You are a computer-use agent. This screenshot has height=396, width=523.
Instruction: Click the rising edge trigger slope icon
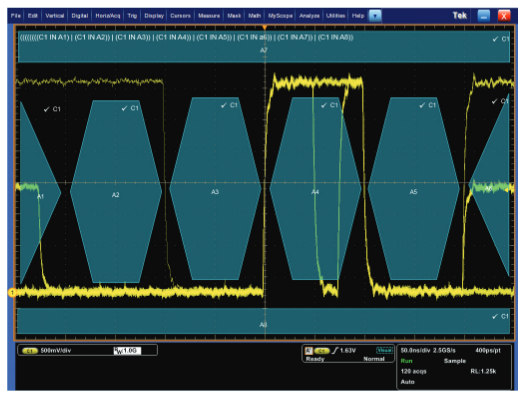click(335, 350)
